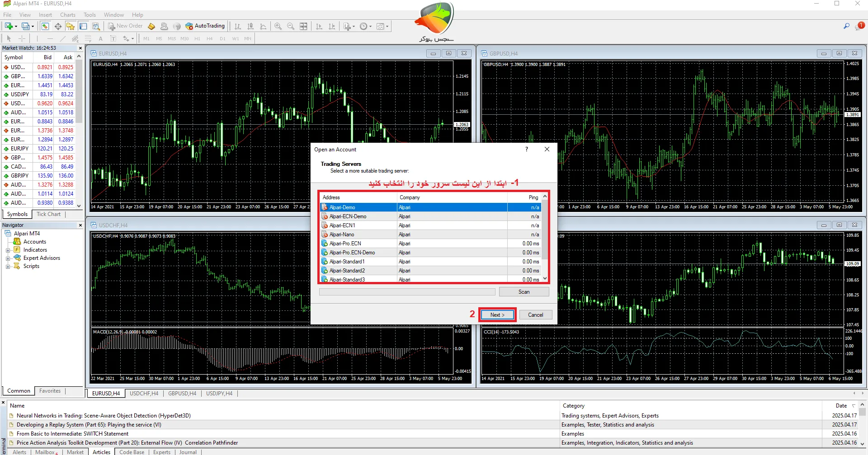Open the Code Base tab in Terminal
The width and height of the screenshot is (868, 455).
pyautogui.click(x=132, y=452)
